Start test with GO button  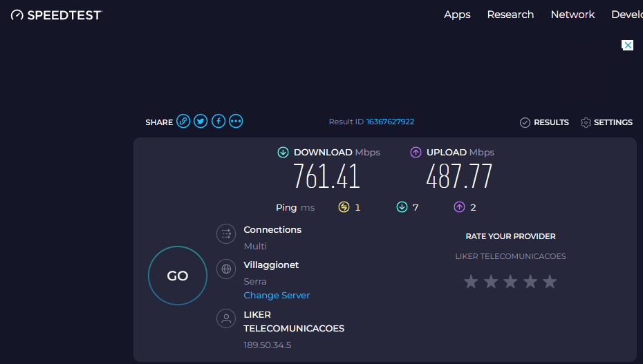pyautogui.click(x=178, y=276)
